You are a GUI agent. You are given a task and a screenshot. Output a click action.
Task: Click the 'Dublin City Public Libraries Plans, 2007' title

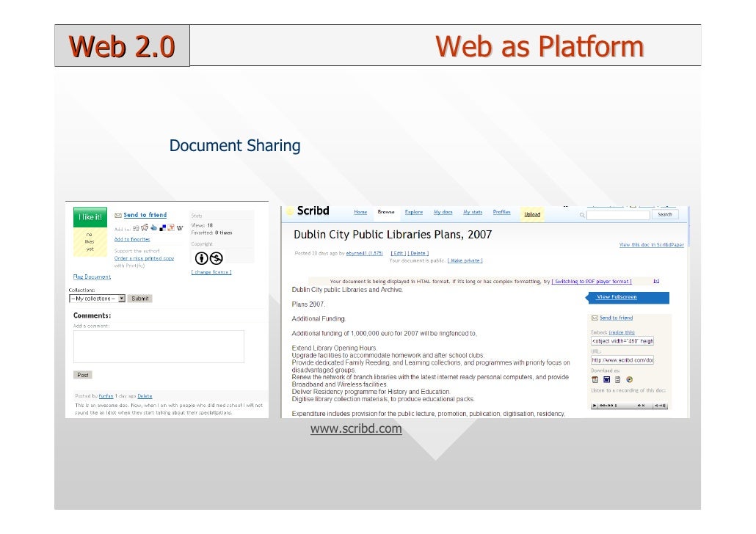[393, 235]
